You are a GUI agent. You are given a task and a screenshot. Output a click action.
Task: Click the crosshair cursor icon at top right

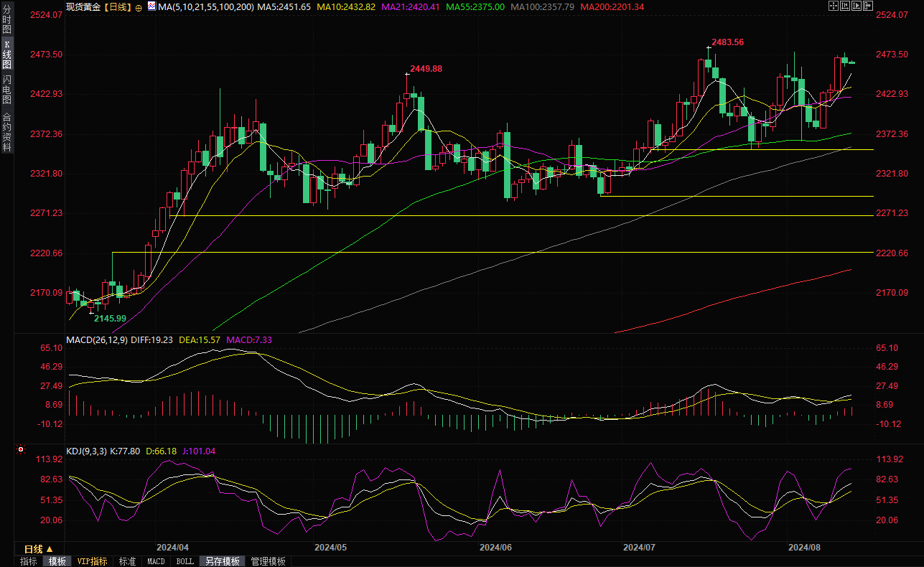click(834, 6)
